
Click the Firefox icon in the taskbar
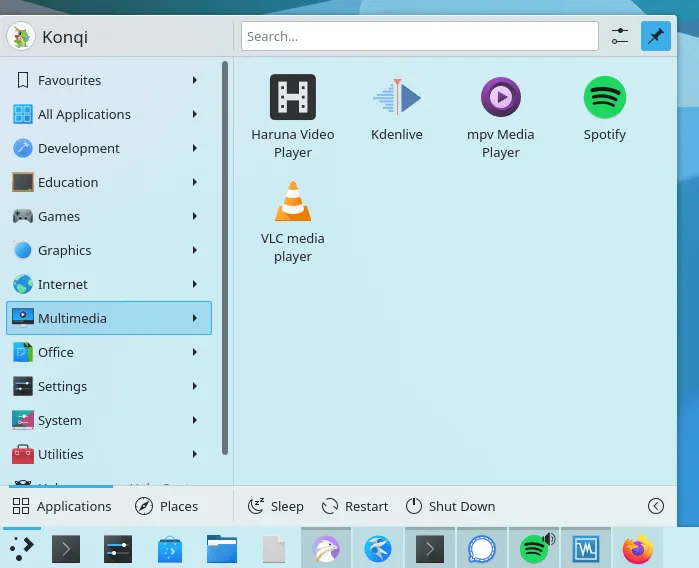pyautogui.click(x=637, y=549)
